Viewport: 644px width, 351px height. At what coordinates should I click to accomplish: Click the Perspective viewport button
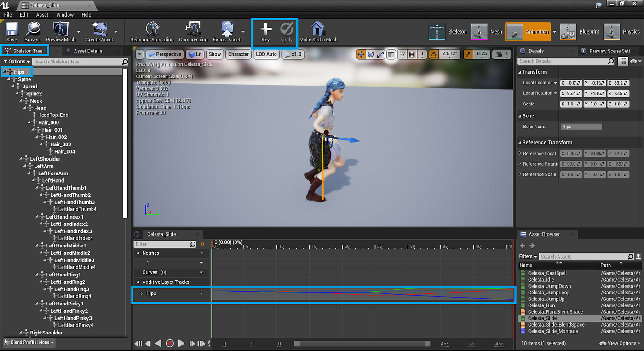164,54
